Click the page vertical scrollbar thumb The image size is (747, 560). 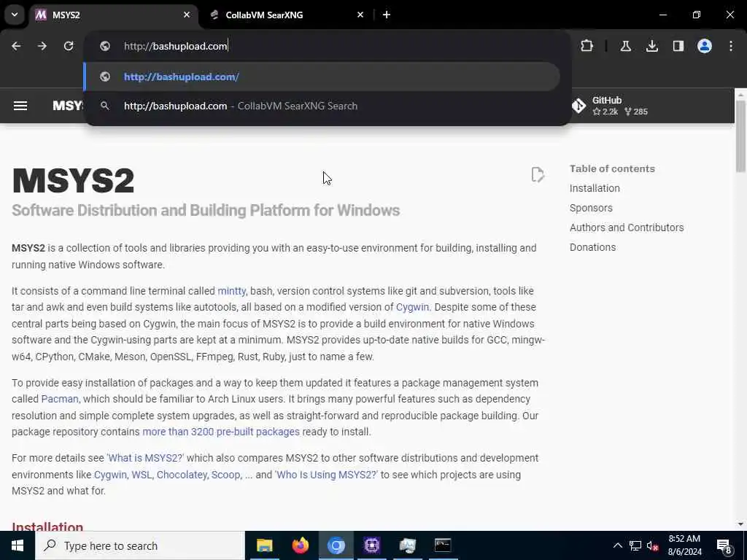(740, 136)
